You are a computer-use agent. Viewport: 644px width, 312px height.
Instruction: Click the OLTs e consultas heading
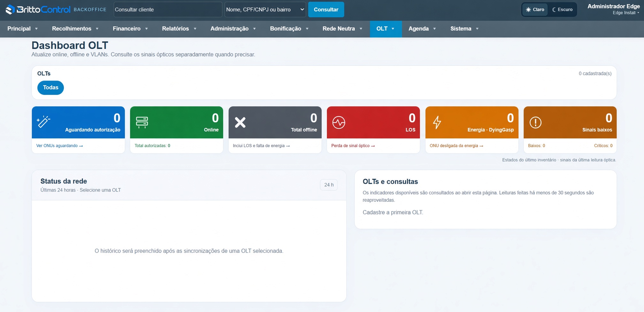tap(390, 182)
